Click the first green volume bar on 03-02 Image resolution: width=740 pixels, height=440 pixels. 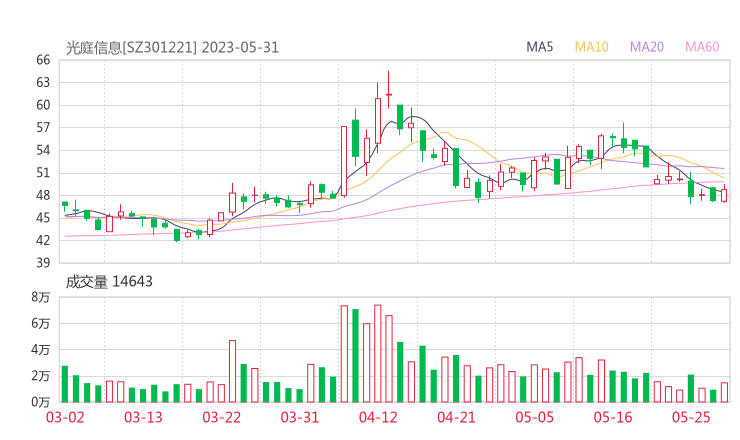point(65,384)
